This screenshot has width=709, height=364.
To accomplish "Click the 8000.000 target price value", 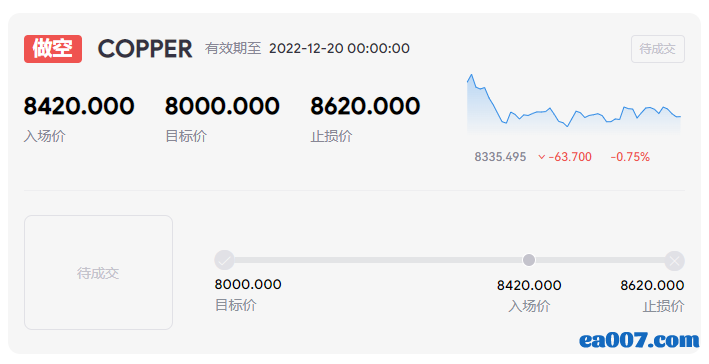I will click(222, 106).
